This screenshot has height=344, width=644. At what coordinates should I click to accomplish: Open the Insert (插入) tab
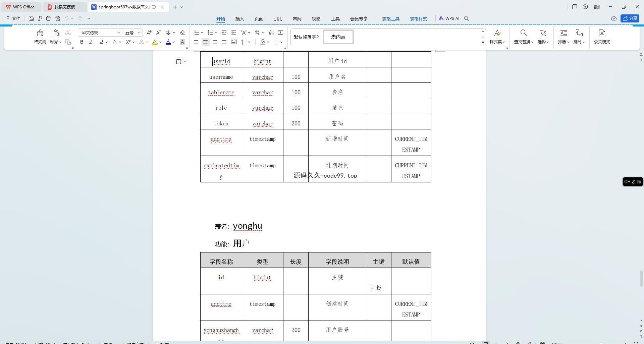239,19
